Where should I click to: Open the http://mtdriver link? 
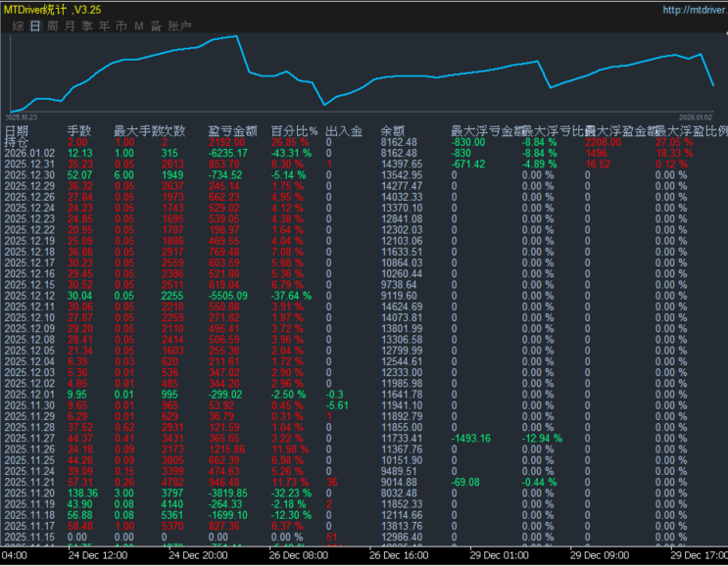(695, 10)
